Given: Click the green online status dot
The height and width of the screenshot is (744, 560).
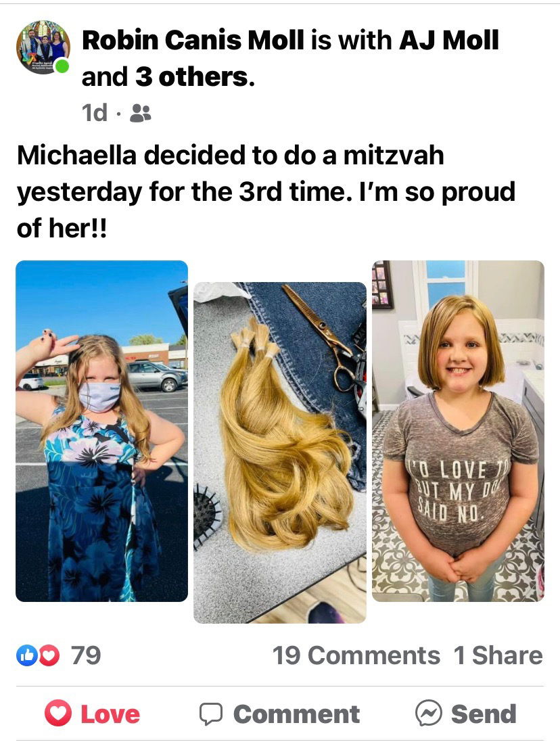Looking at the screenshot, I should pyautogui.click(x=62, y=66).
